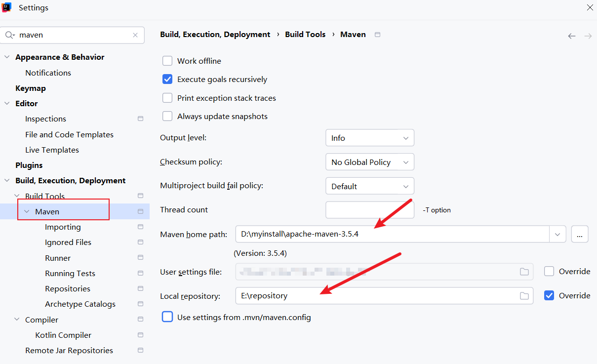
Task: Click the project settings icon beside Inspections
Action: pos(140,119)
